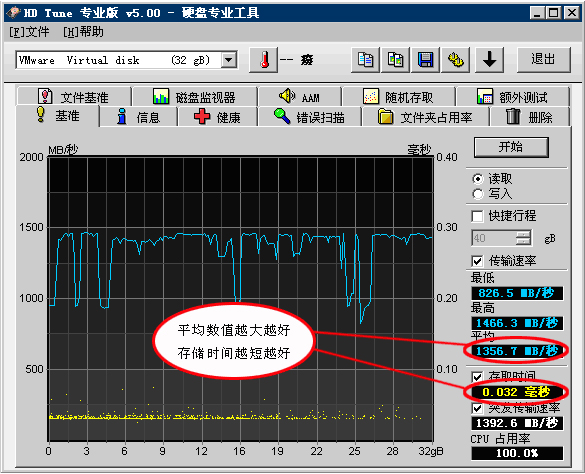Select the 读取 radio button
Screen dimensions: 585x474
(x=478, y=179)
